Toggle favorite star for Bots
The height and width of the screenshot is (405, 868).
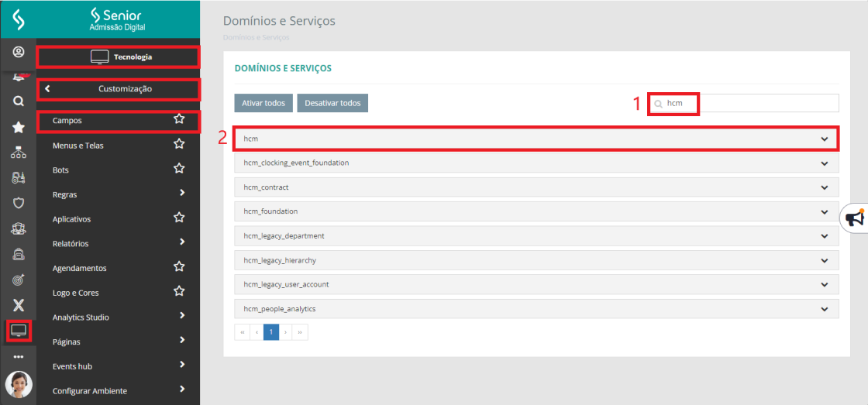click(x=179, y=169)
